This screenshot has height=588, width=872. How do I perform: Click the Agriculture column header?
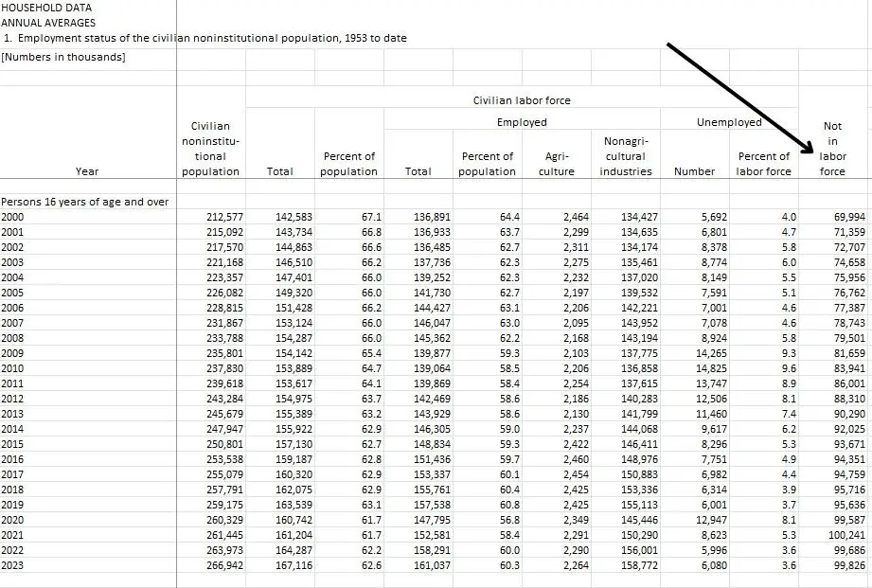(556, 164)
